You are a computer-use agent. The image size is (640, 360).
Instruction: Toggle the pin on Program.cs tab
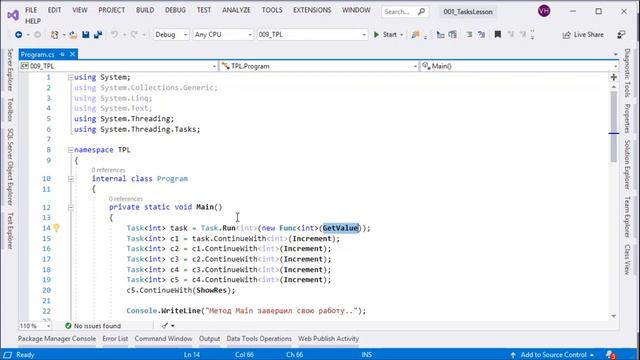coord(62,54)
